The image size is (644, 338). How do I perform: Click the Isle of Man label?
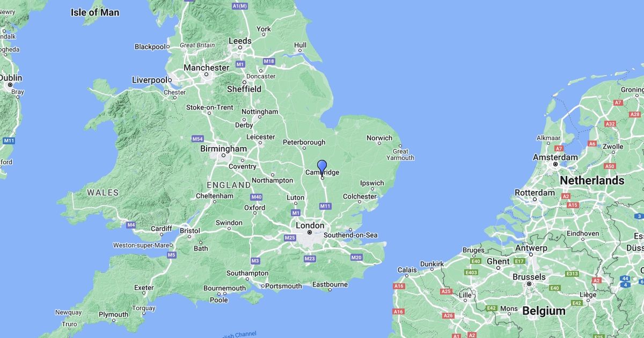[95, 12]
